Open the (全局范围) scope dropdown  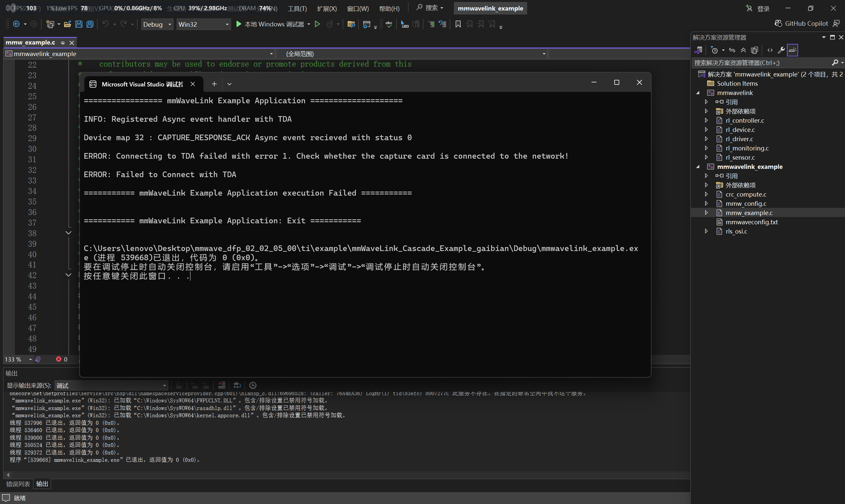click(412, 54)
